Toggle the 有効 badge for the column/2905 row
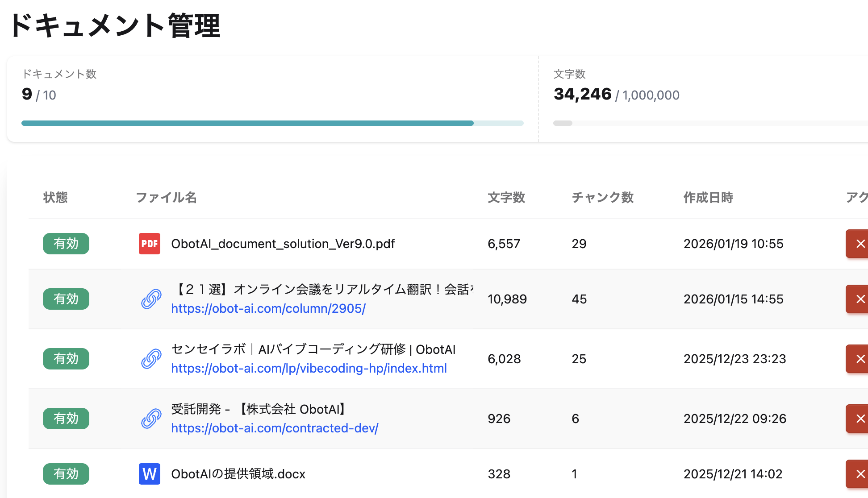 point(66,299)
